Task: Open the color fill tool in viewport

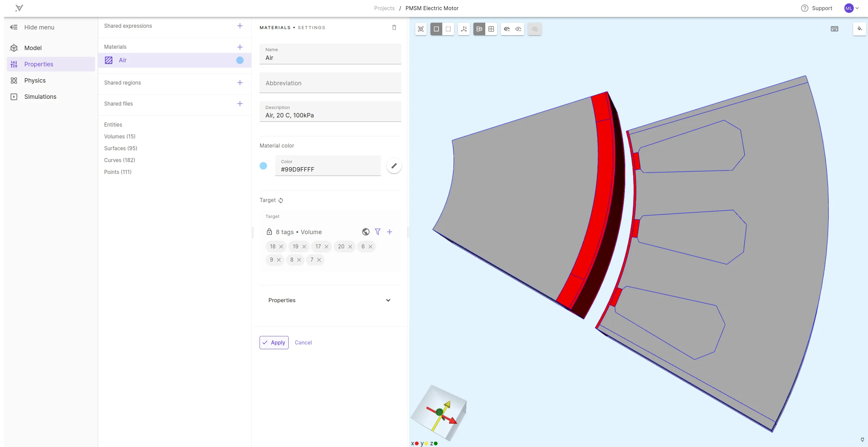Action: pos(860,29)
